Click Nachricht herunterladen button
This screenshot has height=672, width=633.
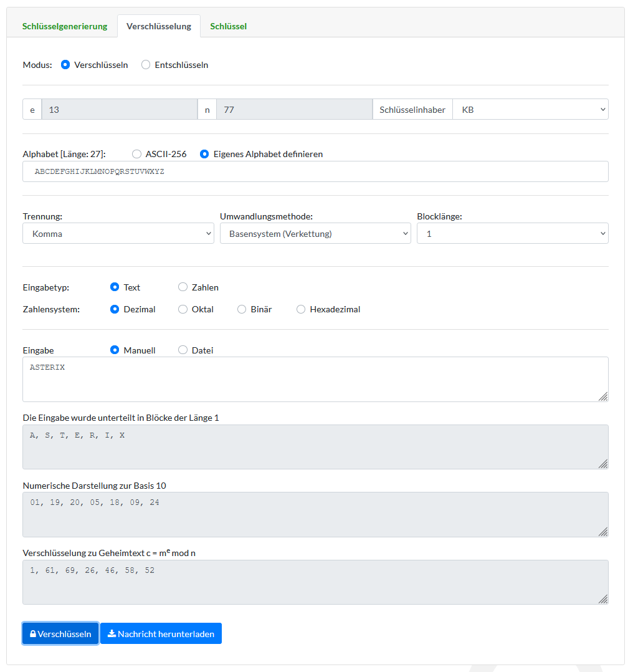tap(161, 634)
